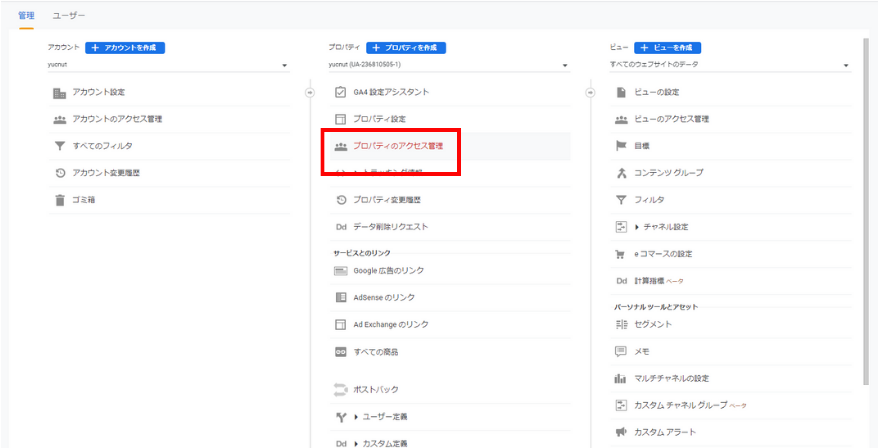The height and width of the screenshot is (448, 878).
Task: Open the account selector dropdown yucnut
Action: (169, 65)
